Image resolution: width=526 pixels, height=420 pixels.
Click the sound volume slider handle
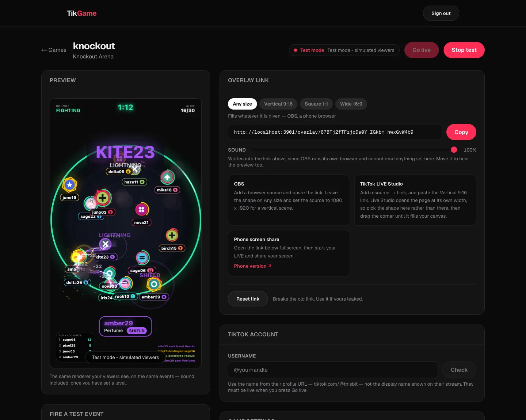tap(454, 150)
